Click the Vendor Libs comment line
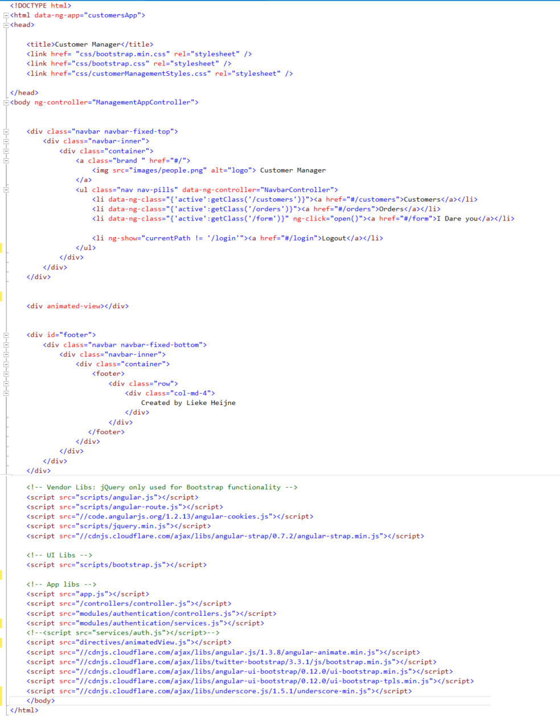This screenshot has height=728, width=560. [x=162, y=488]
